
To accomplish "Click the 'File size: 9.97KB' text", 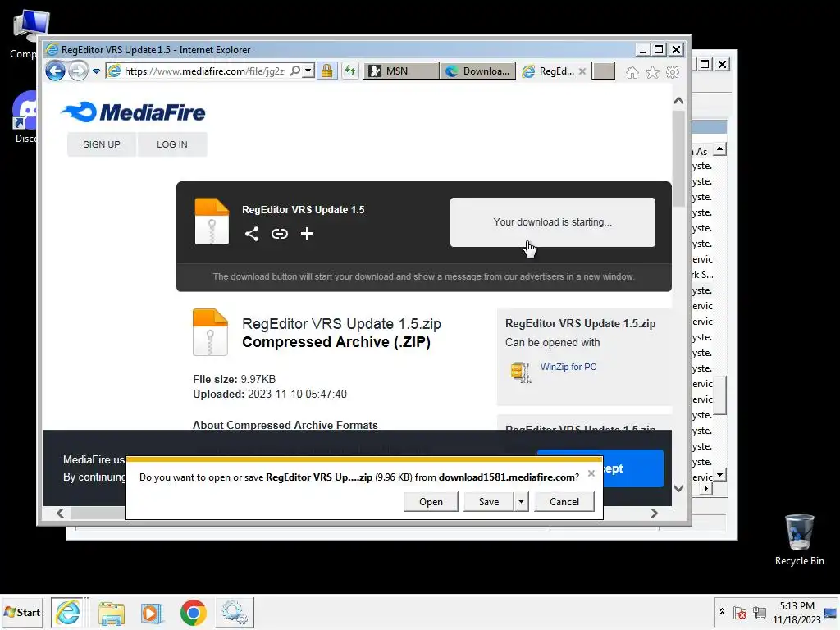I will click(234, 379).
